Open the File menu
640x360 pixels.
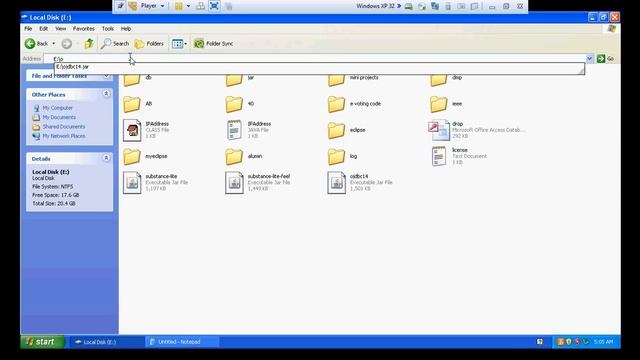[28, 29]
